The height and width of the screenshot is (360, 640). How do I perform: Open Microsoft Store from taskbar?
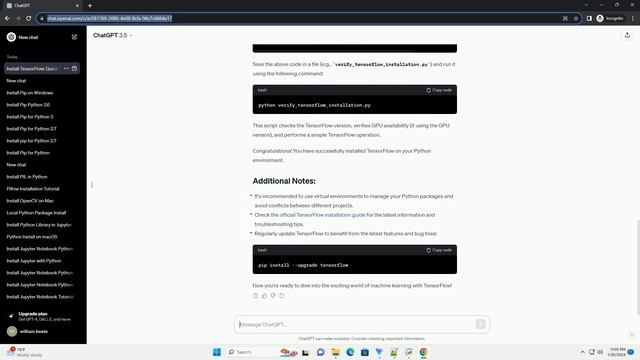point(365,352)
